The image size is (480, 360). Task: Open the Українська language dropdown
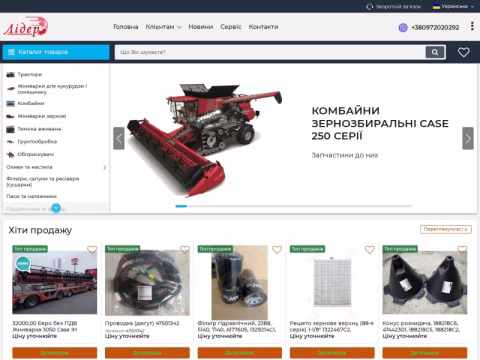click(x=453, y=6)
